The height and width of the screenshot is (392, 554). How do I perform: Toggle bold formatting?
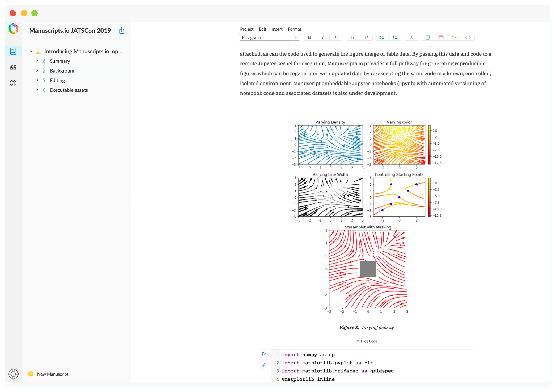[x=309, y=37]
